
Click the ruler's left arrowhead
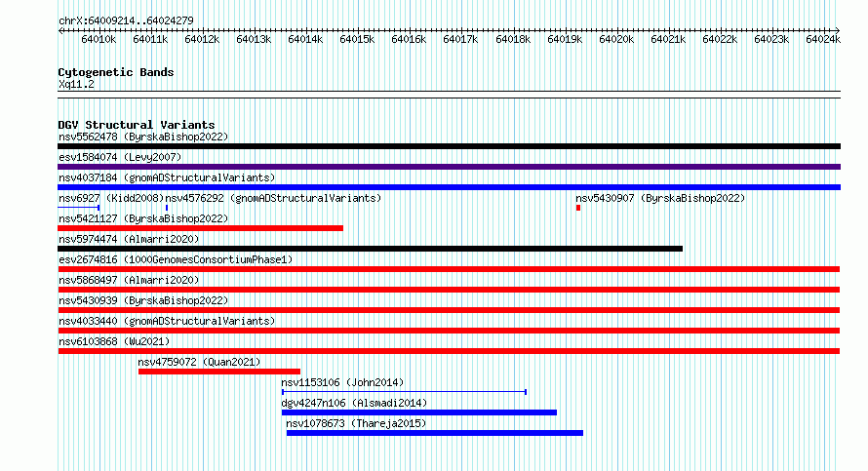pos(60,31)
